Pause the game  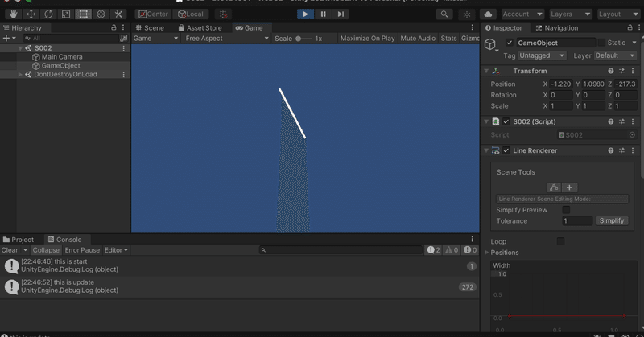point(324,14)
